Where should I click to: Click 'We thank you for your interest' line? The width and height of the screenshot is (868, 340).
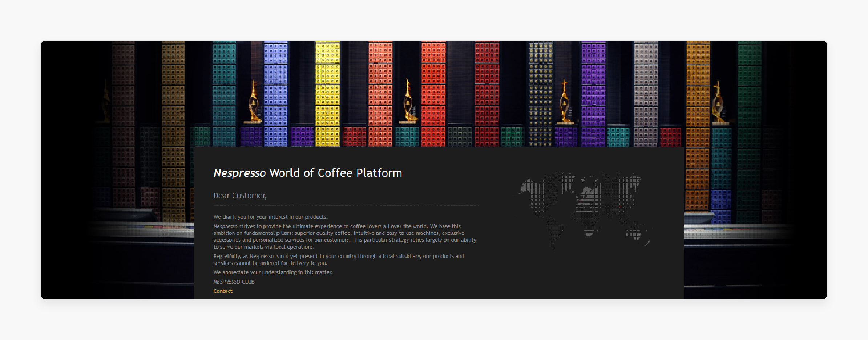point(270,217)
